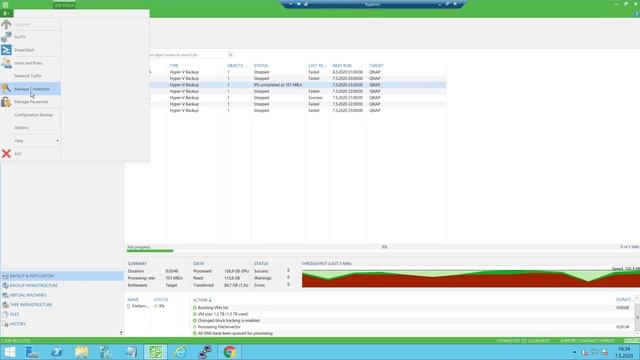Sort by the Last Result column header
Screen dimensions: 640x360
coord(317,66)
